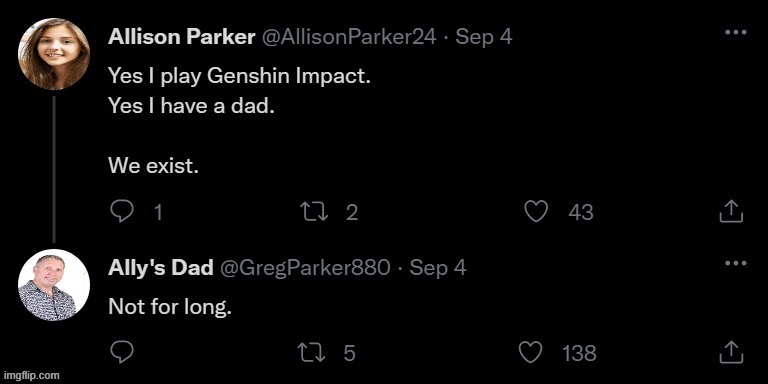The image size is (768, 384).
Task: Retweet Ally's Dad's 'Not for long' reply
Action: pyautogui.click(x=312, y=352)
